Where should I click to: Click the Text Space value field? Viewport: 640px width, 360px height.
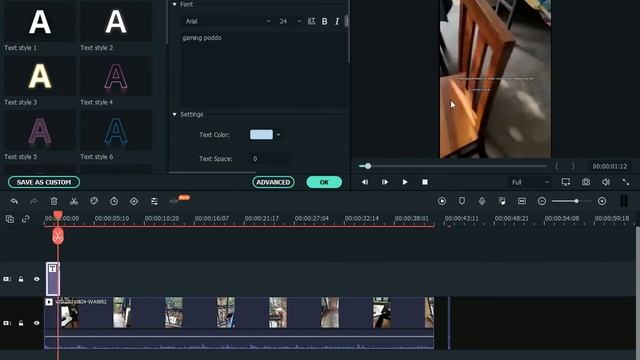click(x=269, y=159)
